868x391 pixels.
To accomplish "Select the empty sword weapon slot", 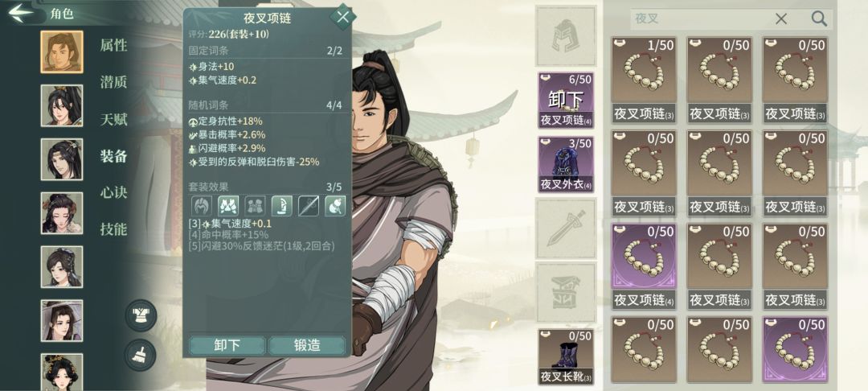I will (567, 228).
